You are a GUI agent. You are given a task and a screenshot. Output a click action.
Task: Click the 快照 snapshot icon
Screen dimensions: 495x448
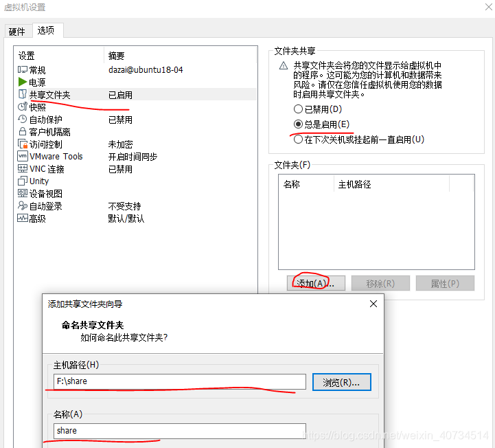[x=23, y=107]
